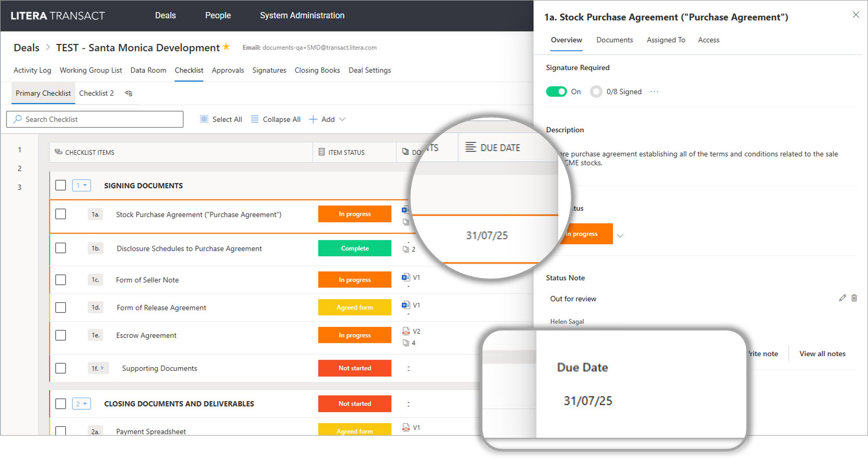Open PDF icon for Escrow Agreement V2
Screen dimensions: 868x459
(406, 331)
